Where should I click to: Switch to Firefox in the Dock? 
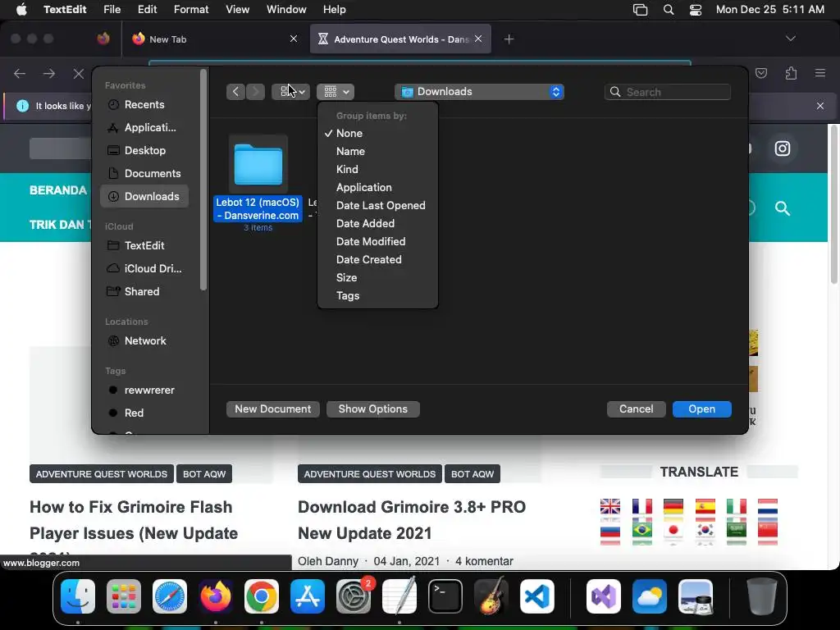click(216, 596)
